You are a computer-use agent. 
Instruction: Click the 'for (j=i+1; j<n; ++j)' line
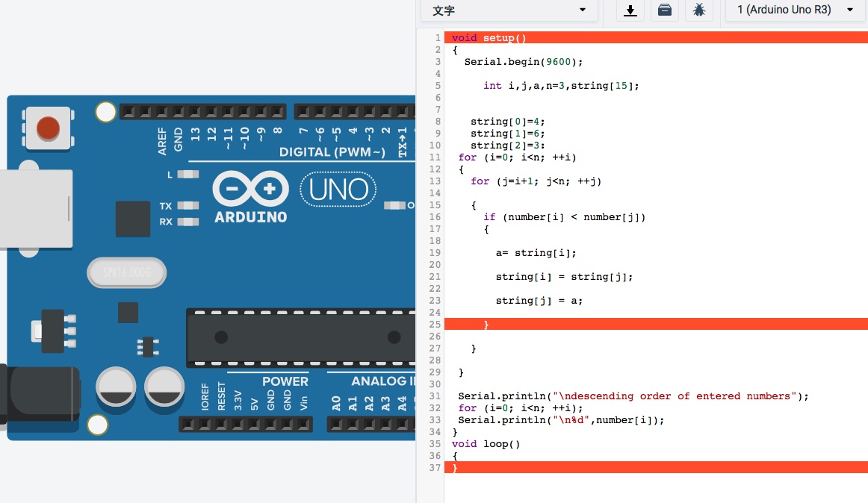536,181
